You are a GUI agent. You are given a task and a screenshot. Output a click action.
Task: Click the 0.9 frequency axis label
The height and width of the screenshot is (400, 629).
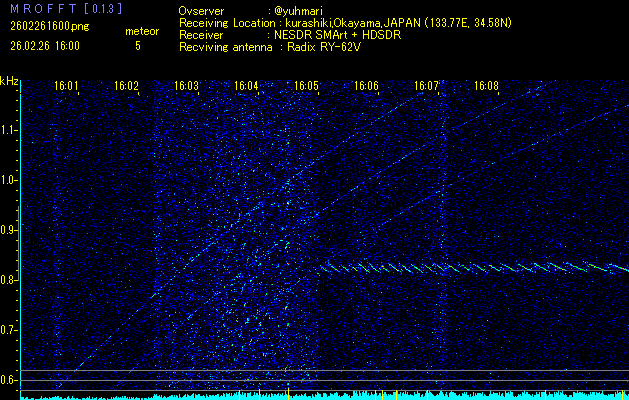coord(9,230)
